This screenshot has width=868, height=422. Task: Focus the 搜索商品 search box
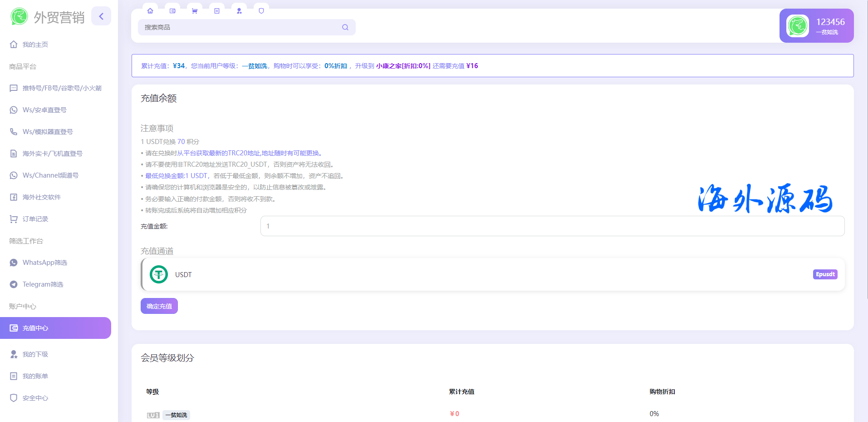tap(240, 27)
